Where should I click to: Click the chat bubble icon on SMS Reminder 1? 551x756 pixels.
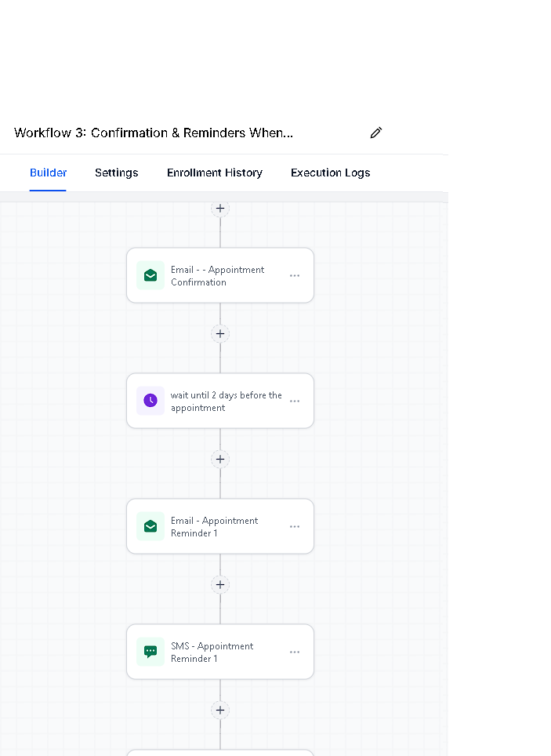[150, 652]
